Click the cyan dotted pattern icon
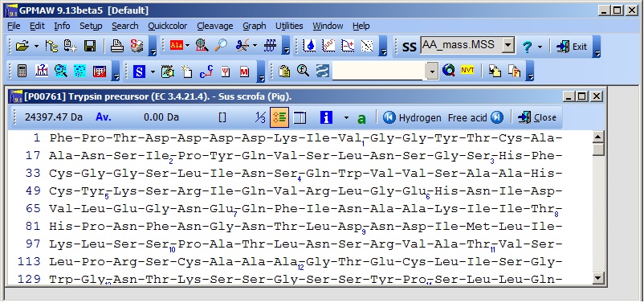Image resolution: width=644 pixels, height=303 pixels. point(79,71)
